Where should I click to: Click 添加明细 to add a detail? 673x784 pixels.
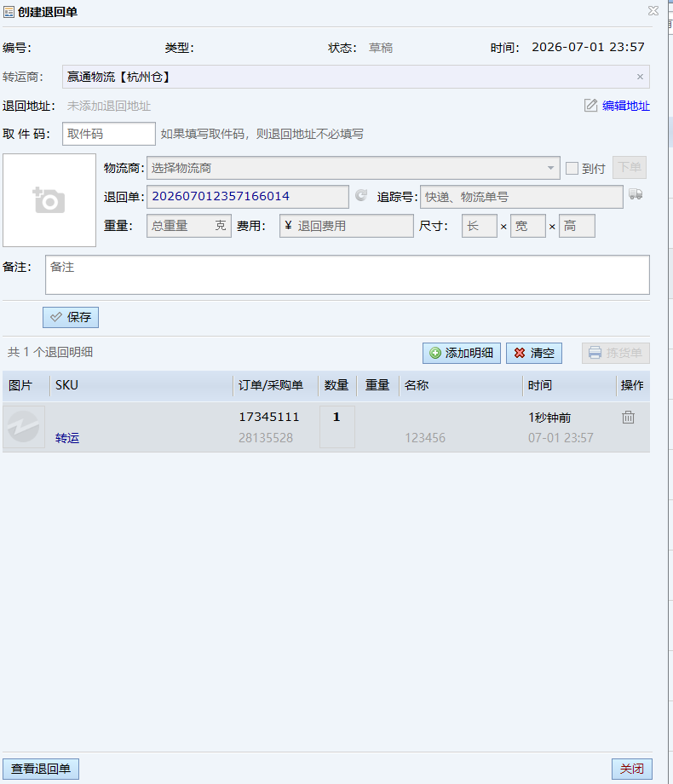462,353
